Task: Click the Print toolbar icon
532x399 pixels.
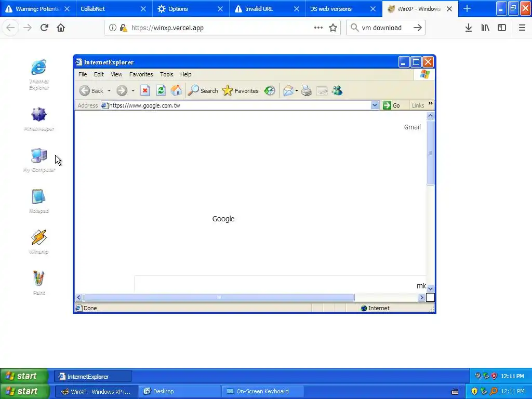Action: [307, 90]
